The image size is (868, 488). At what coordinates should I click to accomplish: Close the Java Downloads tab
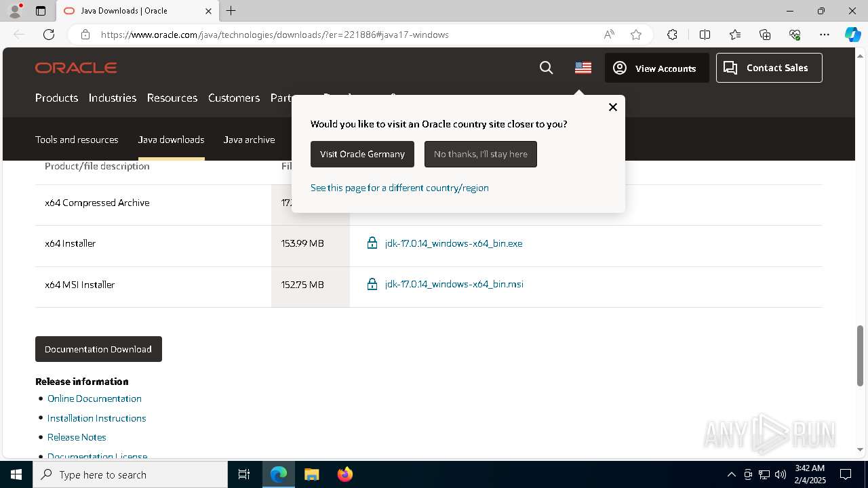pyautogui.click(x=208, y=11)
